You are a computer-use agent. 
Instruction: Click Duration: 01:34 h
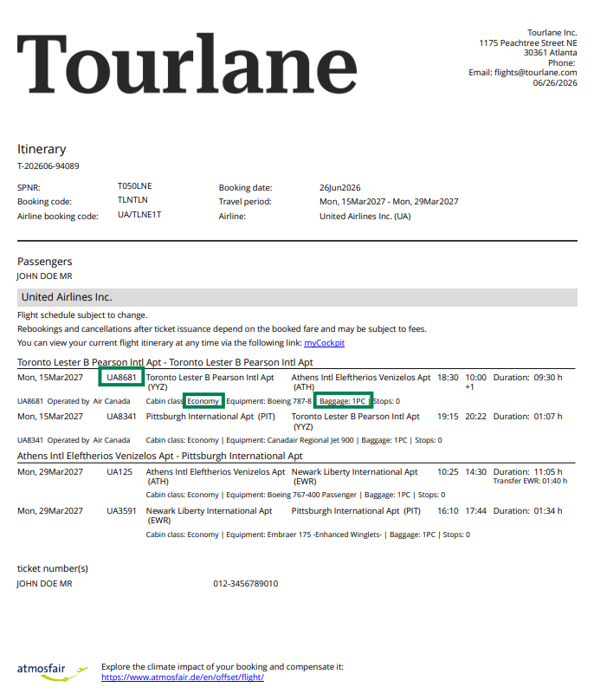coord(527,511)
